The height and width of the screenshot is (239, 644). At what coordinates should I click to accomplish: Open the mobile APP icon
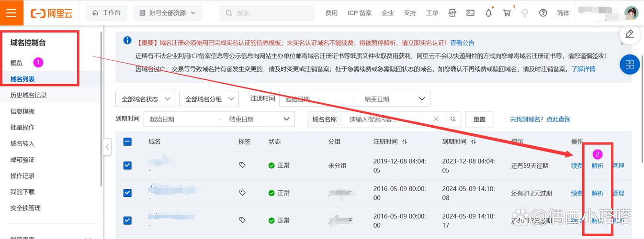pyautogui.click(x=452, y=13)
